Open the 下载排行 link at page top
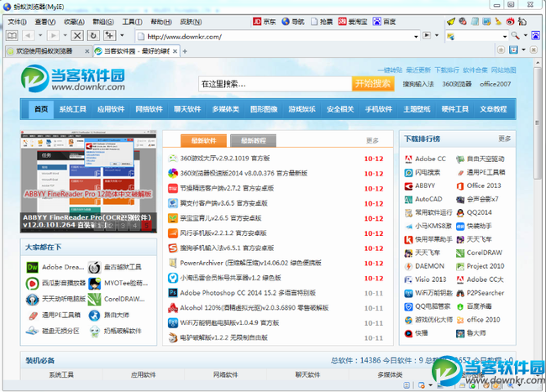Screen dimensions: 546x392 click(x=446, y=71)
